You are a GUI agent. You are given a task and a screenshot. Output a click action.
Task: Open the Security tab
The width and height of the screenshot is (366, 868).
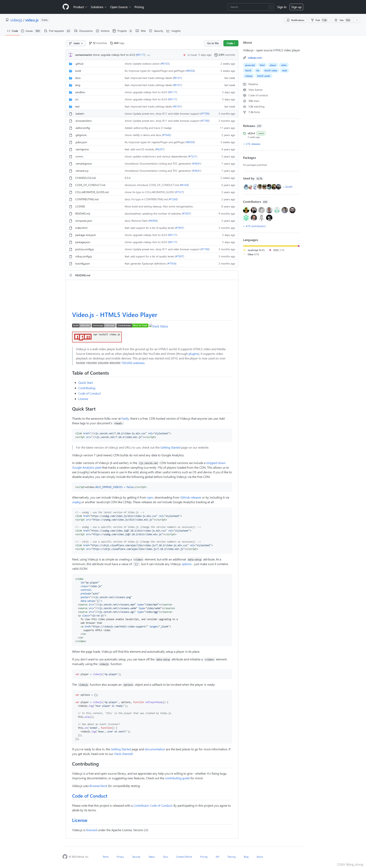tap(156, 31)
